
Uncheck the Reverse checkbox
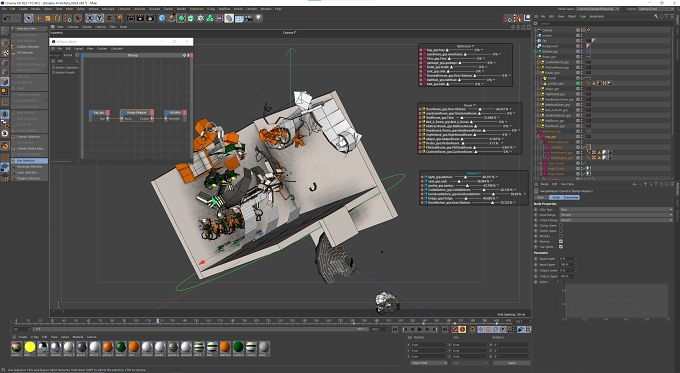pos(561,241)
